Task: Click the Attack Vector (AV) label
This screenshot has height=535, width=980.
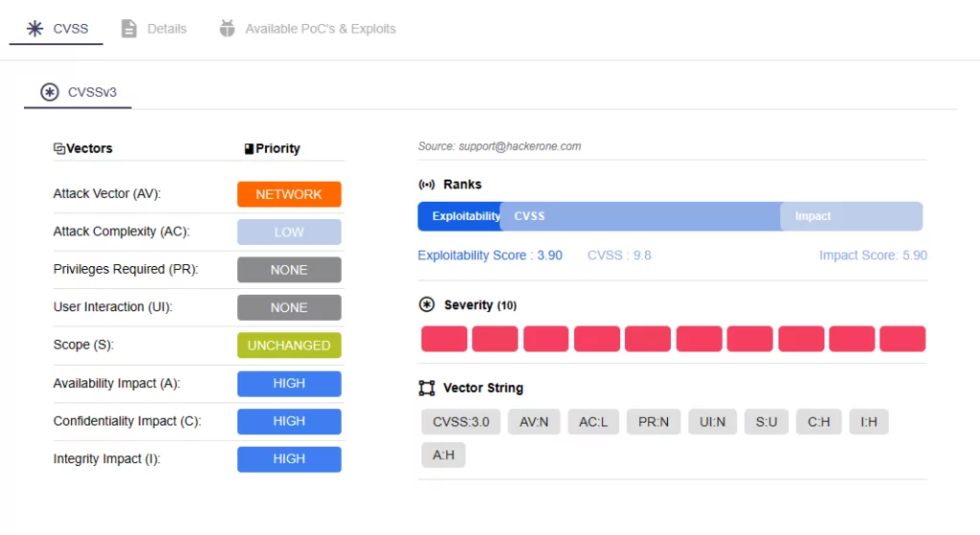Action: click(107, 193)
